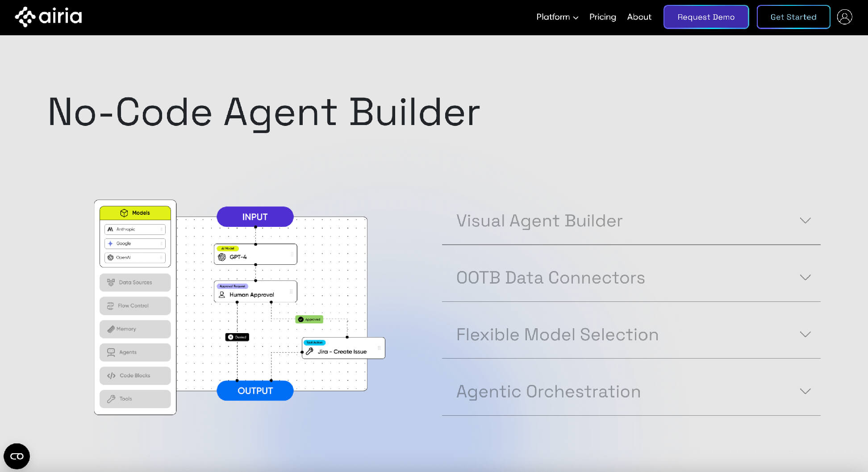Image resolution: width=868 pixels, height=472 pixels.
Task: Click the Flexible Model Selection heading
Action: [x=557, y=334]
